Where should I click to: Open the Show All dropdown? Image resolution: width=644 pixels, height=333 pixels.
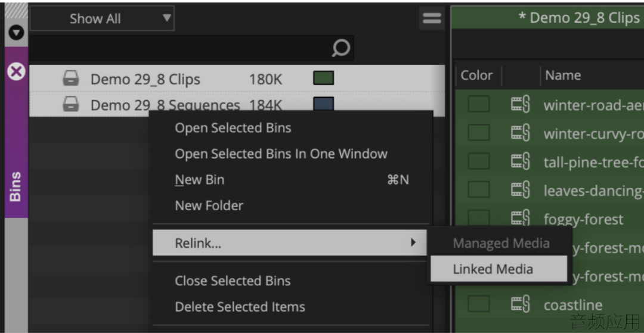(102, 18)
